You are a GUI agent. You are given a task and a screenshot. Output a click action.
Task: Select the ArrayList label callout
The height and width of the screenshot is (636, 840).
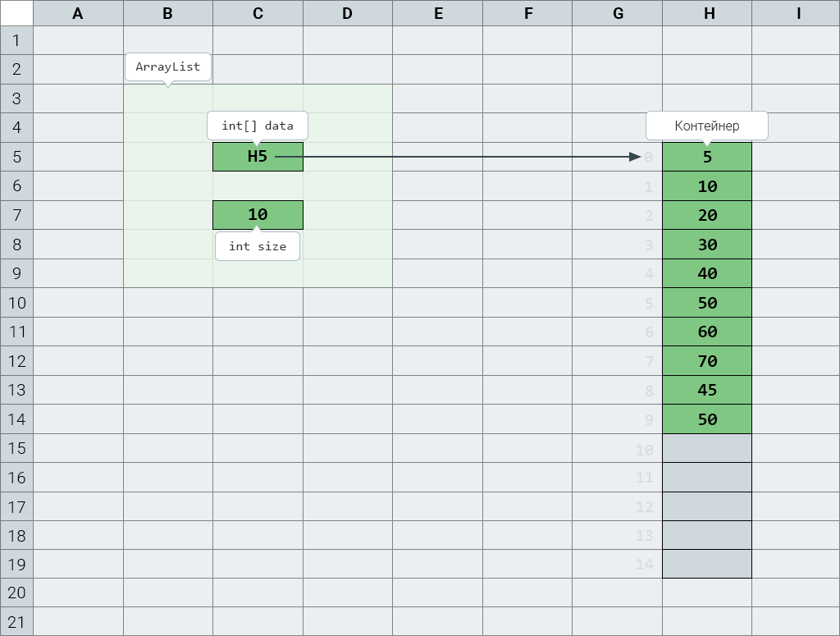click(x=167, y=67)
